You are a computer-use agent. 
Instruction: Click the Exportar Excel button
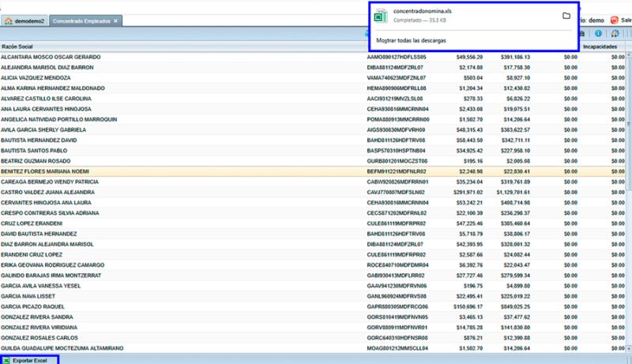point(29,360)
